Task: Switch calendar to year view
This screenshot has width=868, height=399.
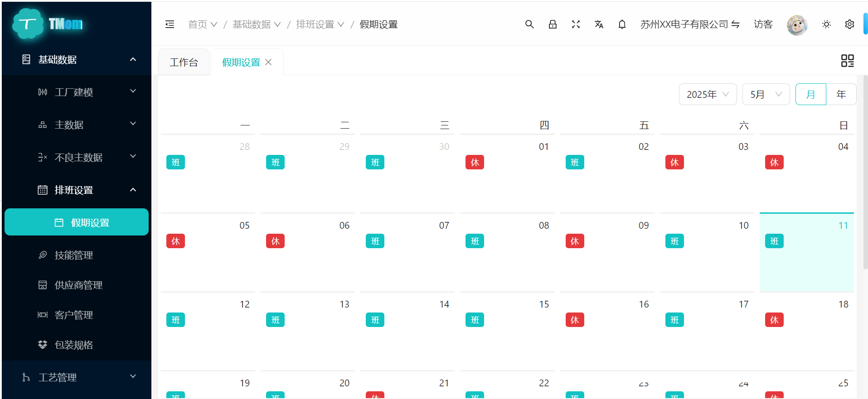Action: tap(841, 94)
